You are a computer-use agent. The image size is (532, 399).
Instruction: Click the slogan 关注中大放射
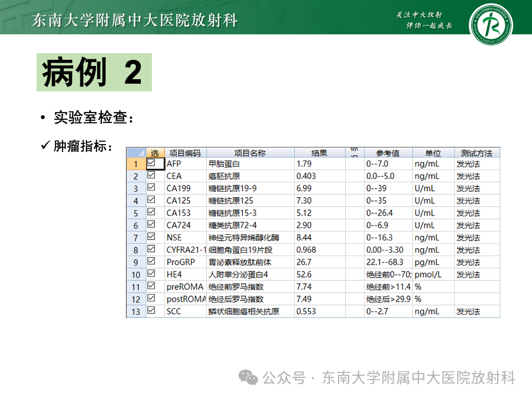(420, 14)
